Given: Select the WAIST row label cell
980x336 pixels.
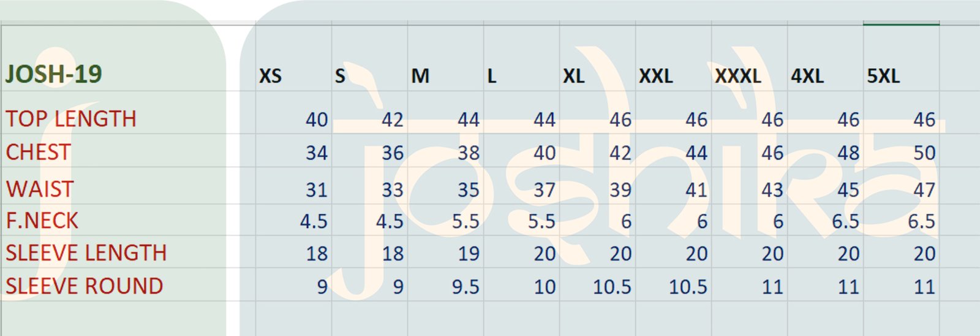Looking at the screenshot, I should (x=40, y=189).
